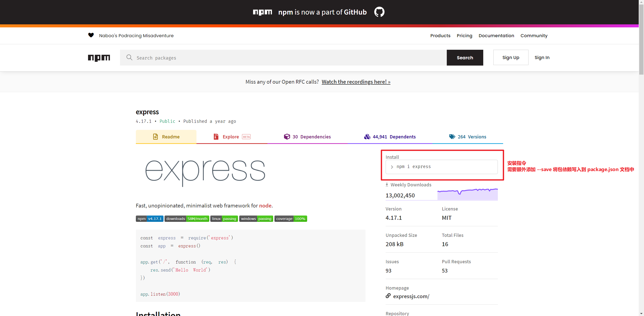Click 'Published a year ago' text
Screen dimensions: 644x316
click(x=210, y=121)
